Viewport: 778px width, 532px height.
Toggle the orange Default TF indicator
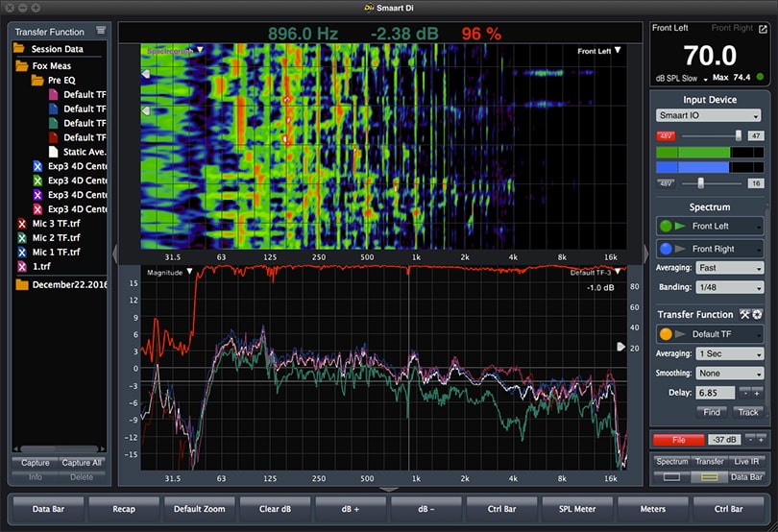point(666,334)
